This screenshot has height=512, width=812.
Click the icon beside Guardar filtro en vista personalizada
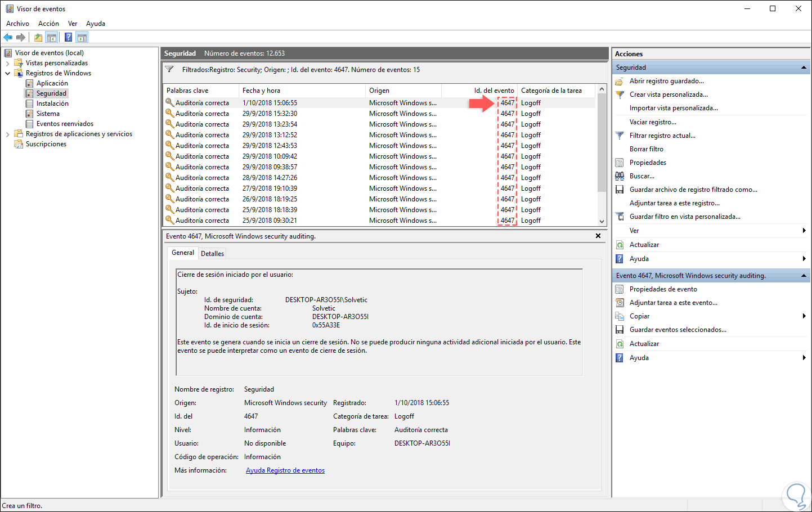pos(620,217)
